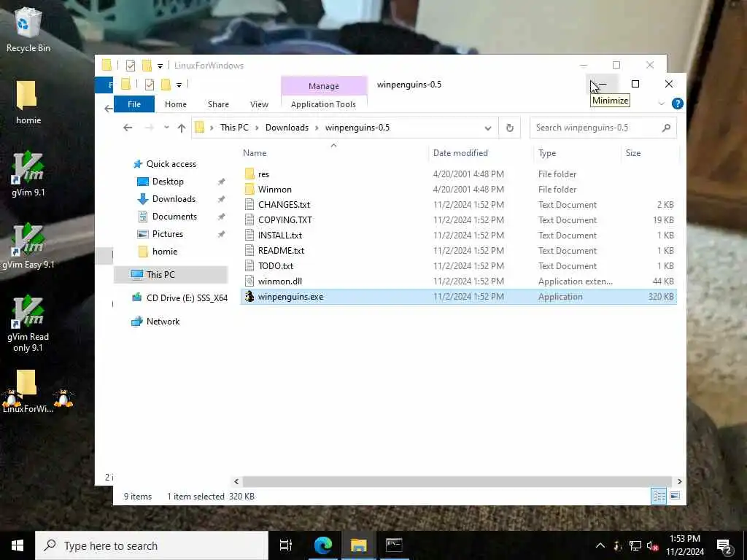
Task: Unpin Pictures using its pin icon
Action: click(221, 234)
